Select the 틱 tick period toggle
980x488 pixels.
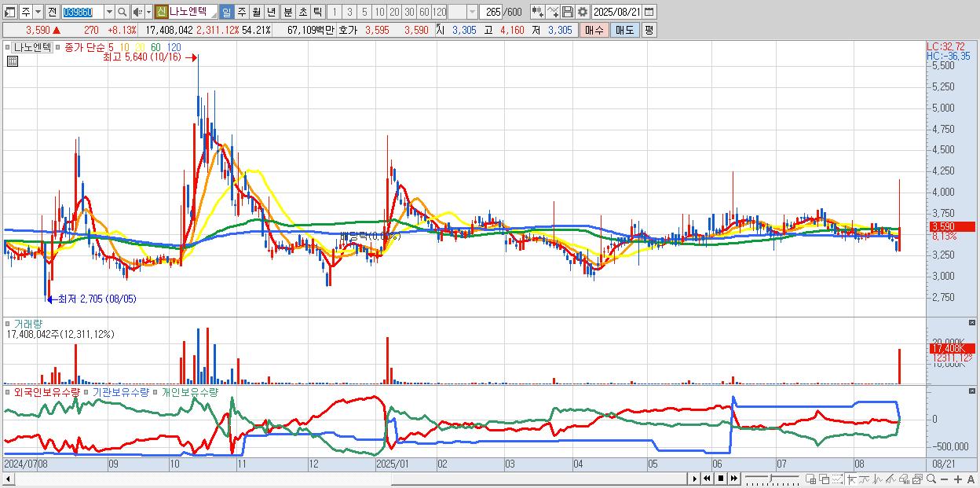pos(317,12)
